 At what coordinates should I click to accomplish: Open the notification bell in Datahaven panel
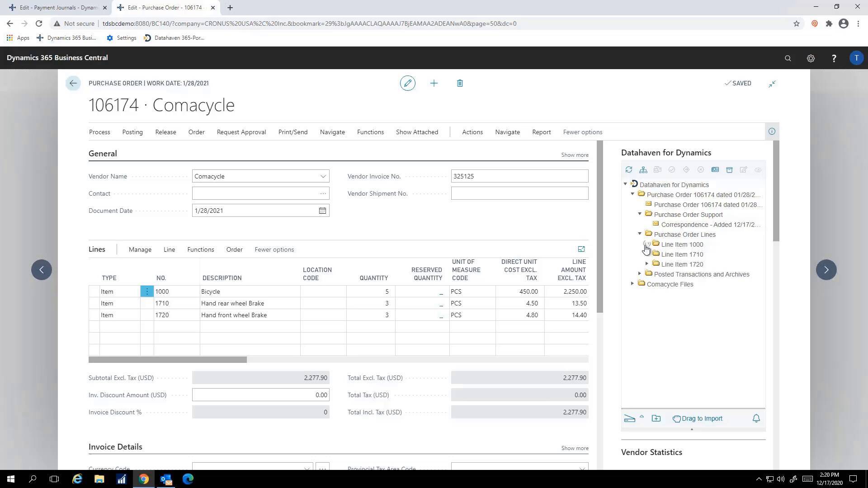click(x=756, y=418)
